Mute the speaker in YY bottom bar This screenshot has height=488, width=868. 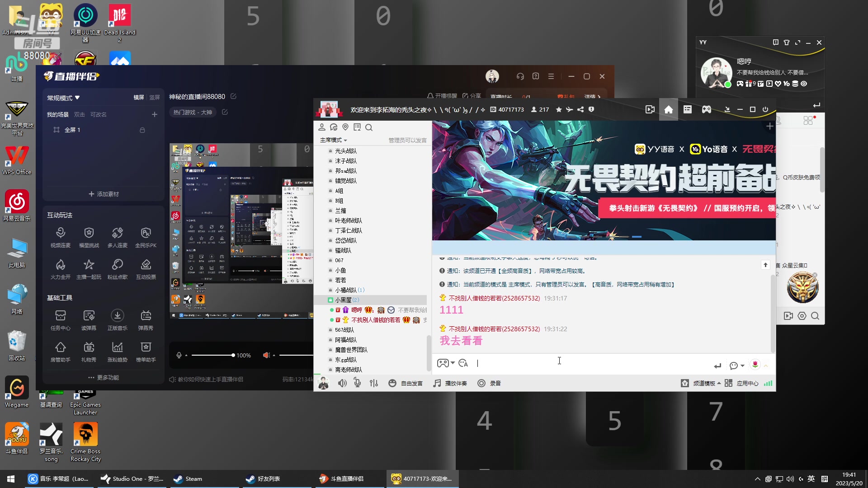pos(342,383)
